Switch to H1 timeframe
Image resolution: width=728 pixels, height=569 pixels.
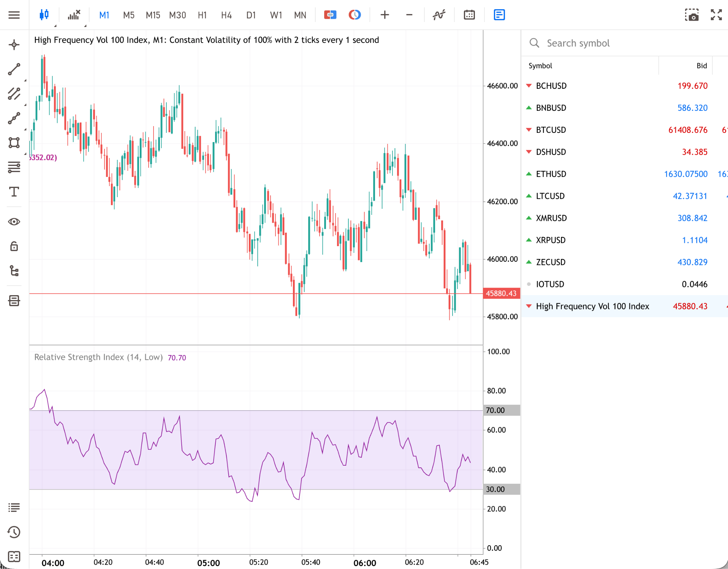pos(202,15)
